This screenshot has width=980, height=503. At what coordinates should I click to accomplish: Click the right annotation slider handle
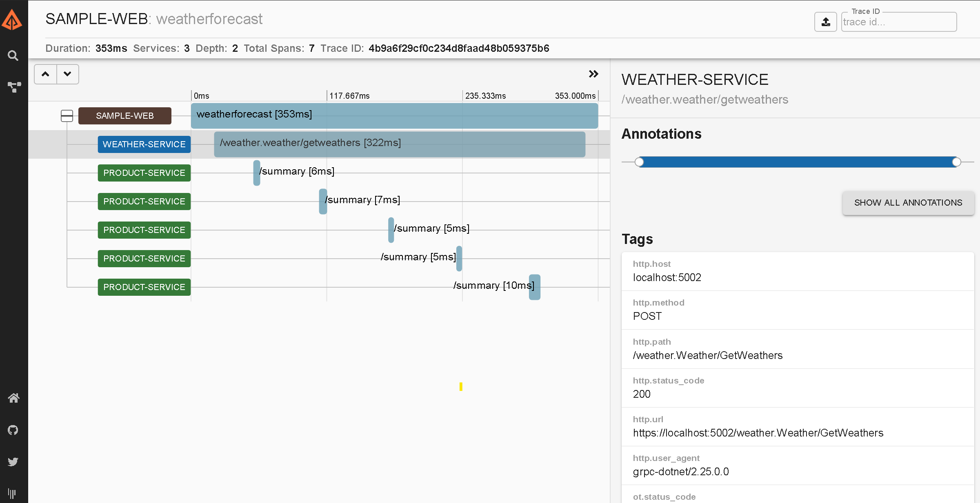tap(956, 162)
